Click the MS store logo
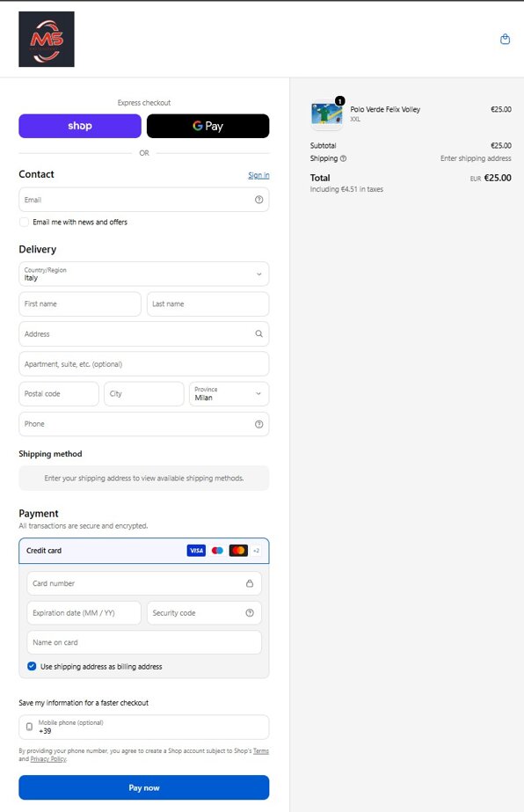 tap(47, 40)
